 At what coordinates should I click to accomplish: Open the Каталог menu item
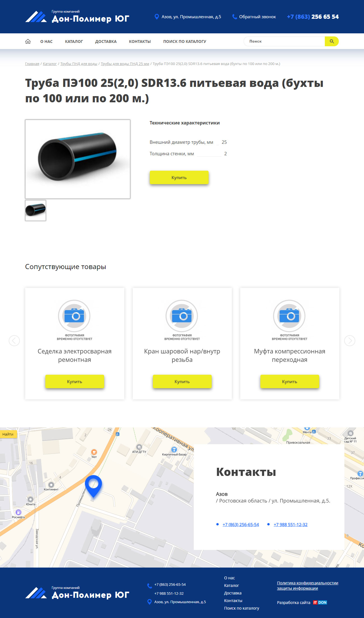click(74, 41)
